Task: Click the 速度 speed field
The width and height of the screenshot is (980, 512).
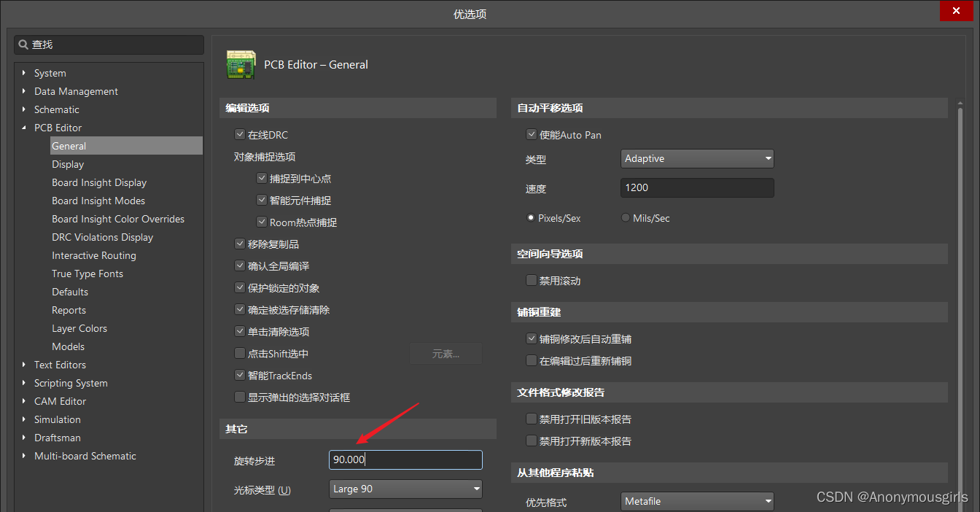Action: pos(698,188)
